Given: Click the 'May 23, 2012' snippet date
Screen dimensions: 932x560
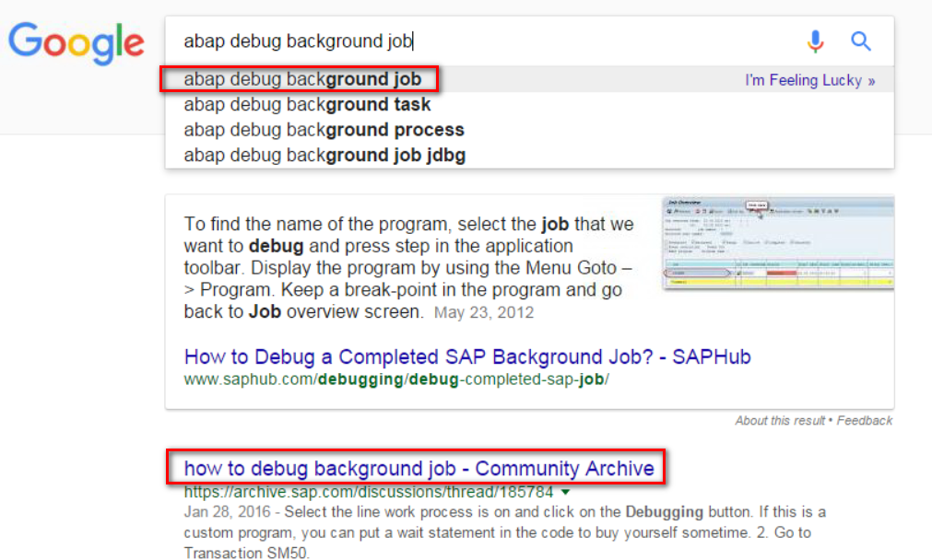Looking at the screenshot, I should [x=484, y=312].
